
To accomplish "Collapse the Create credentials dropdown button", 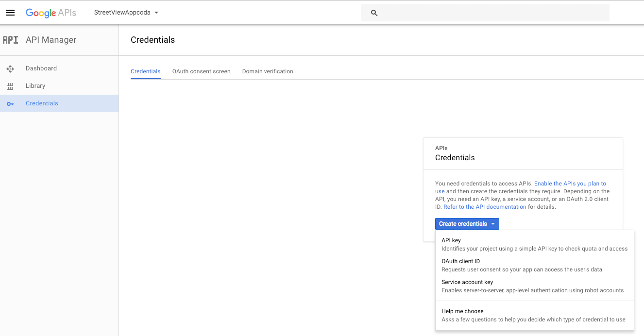I will point(467,224).
